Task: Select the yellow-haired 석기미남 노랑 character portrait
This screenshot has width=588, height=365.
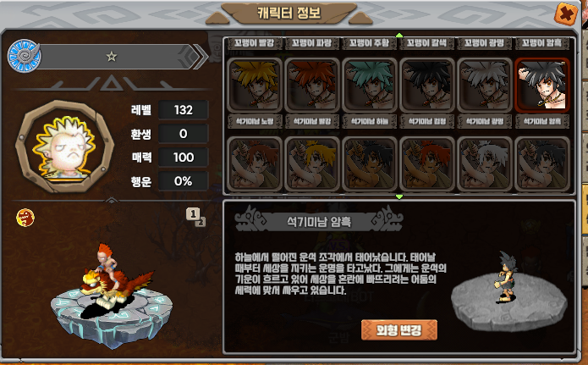Action: pos(255,85)
